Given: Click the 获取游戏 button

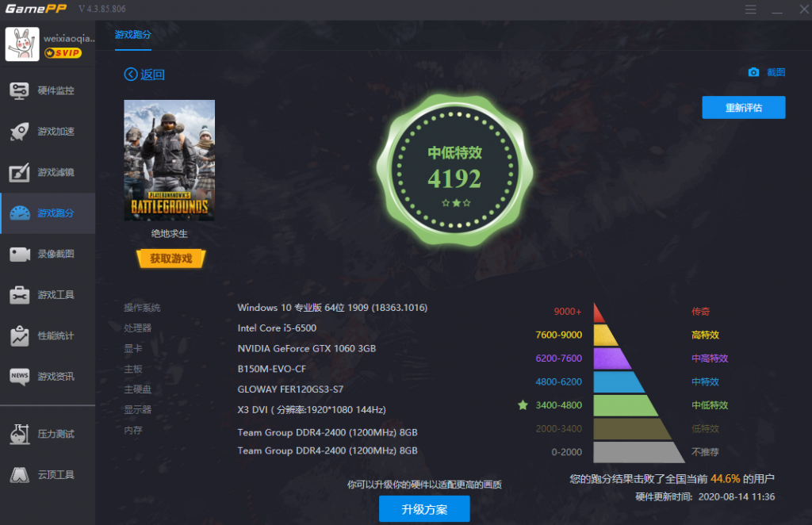Looking at the screenshot, I should point(171,259).
